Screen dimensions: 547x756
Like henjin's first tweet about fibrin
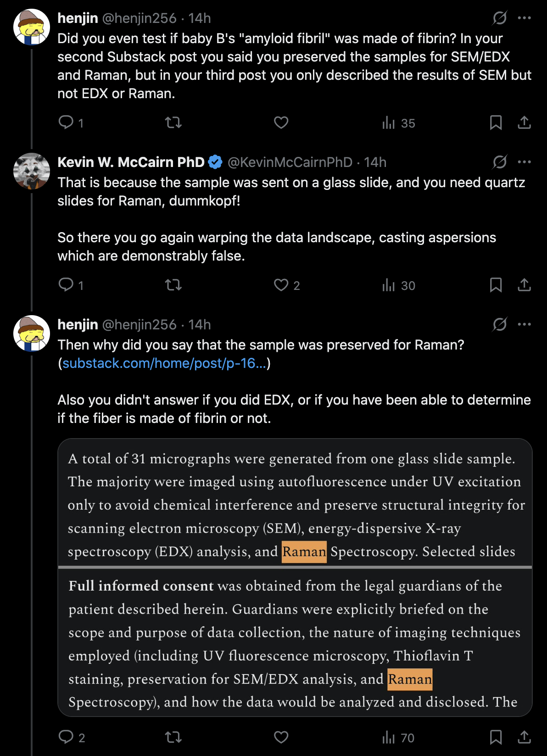pyautogui.click(x=281, y=122)
